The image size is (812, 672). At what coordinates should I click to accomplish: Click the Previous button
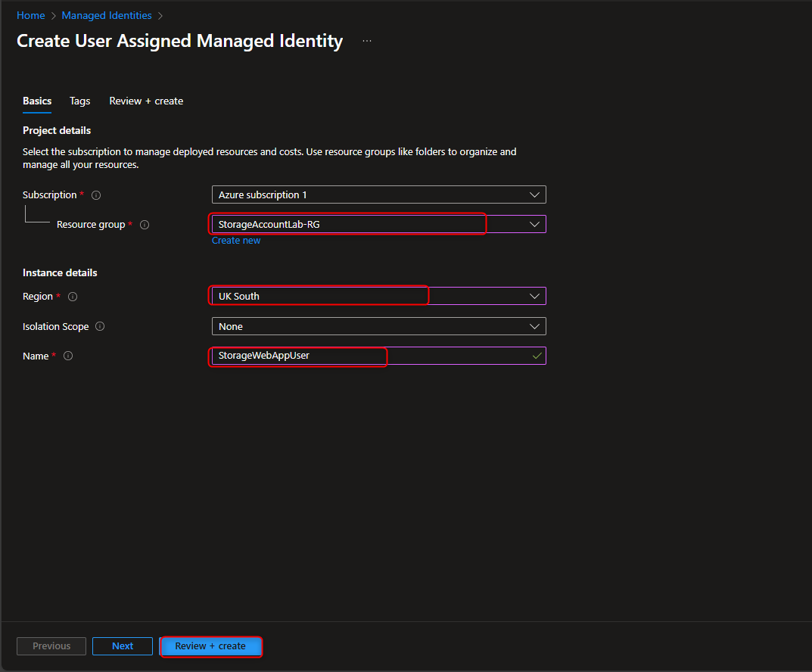pyautogui.click(x=51, y=646)
